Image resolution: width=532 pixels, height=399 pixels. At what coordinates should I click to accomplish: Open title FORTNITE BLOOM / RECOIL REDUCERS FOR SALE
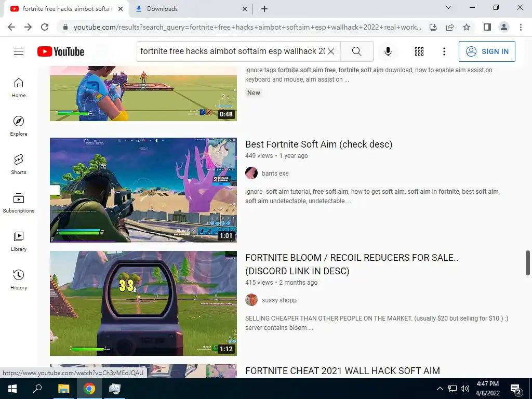pyautogui.click(x=352, y=264)
